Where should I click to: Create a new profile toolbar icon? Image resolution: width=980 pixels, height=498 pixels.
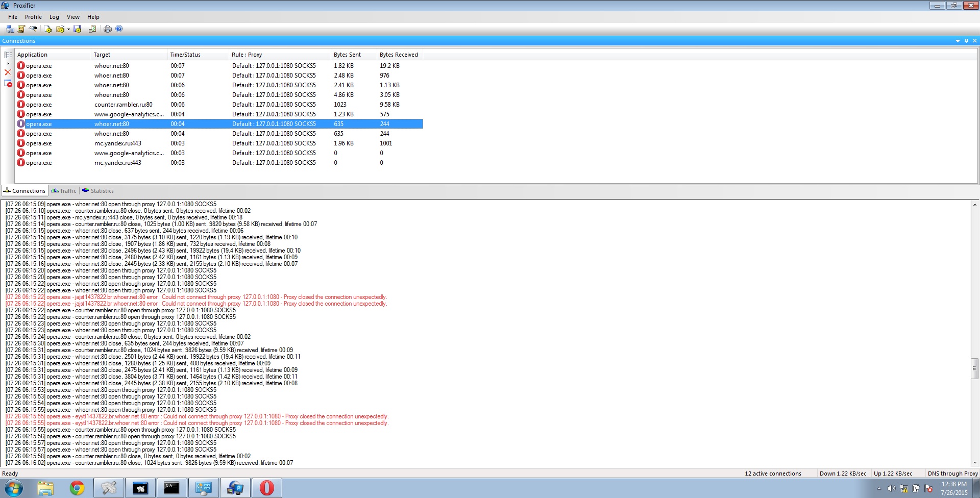tap(47, 29)
